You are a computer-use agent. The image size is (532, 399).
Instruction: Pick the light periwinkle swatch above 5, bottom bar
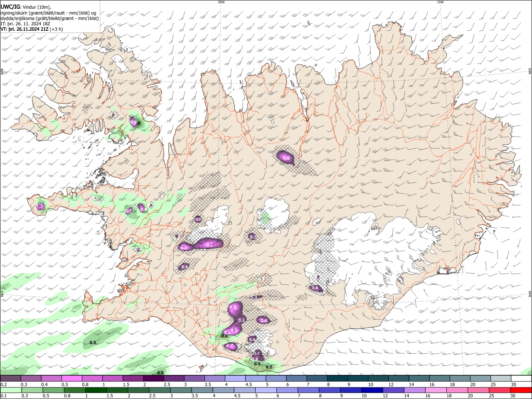coord(266,390)
